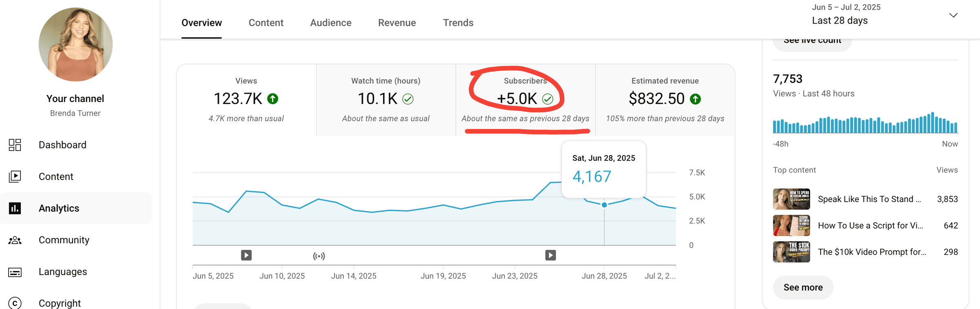The height and width of the screenshot is (309, 980).
Task: Click the 3,853 views value
Action: point(947,199)
